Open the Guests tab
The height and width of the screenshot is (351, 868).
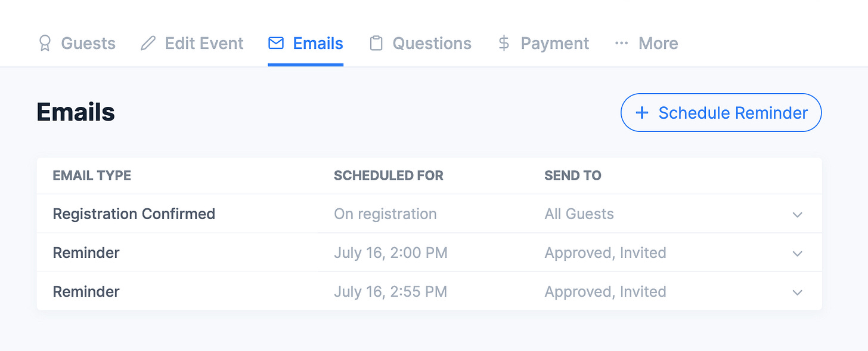pos(88,44)
